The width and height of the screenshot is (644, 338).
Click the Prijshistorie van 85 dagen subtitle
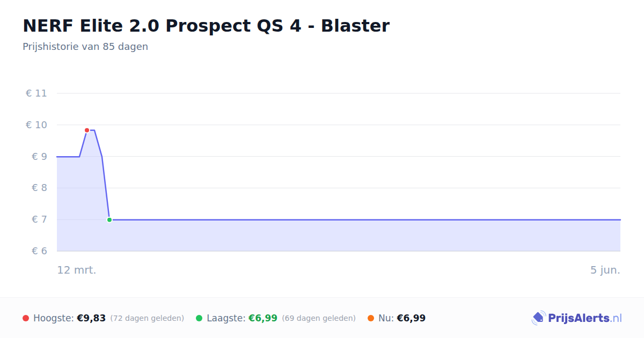tap(85, 47)
